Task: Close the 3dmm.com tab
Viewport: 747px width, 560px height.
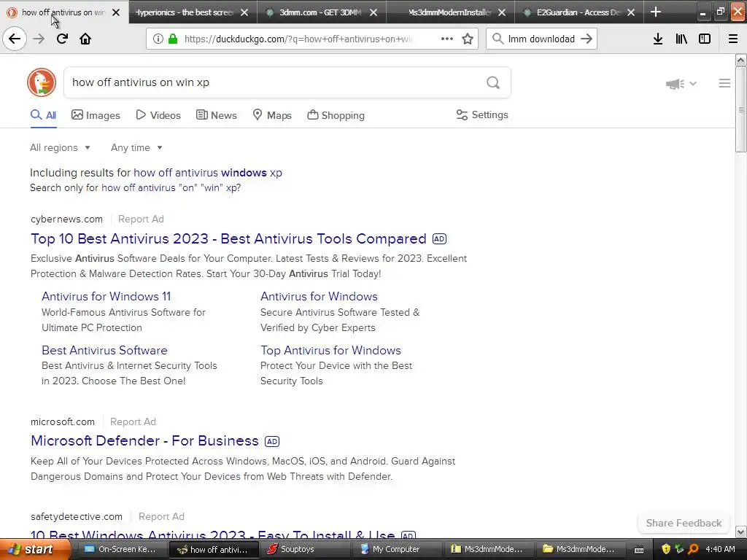Action: [373, 12]
